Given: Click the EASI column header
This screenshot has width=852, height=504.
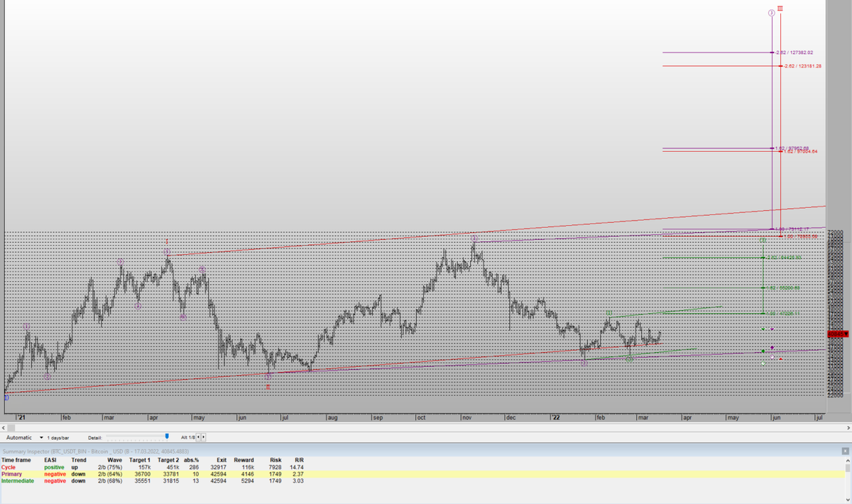Looking at the screenshot, I should [x=50, y=461].
